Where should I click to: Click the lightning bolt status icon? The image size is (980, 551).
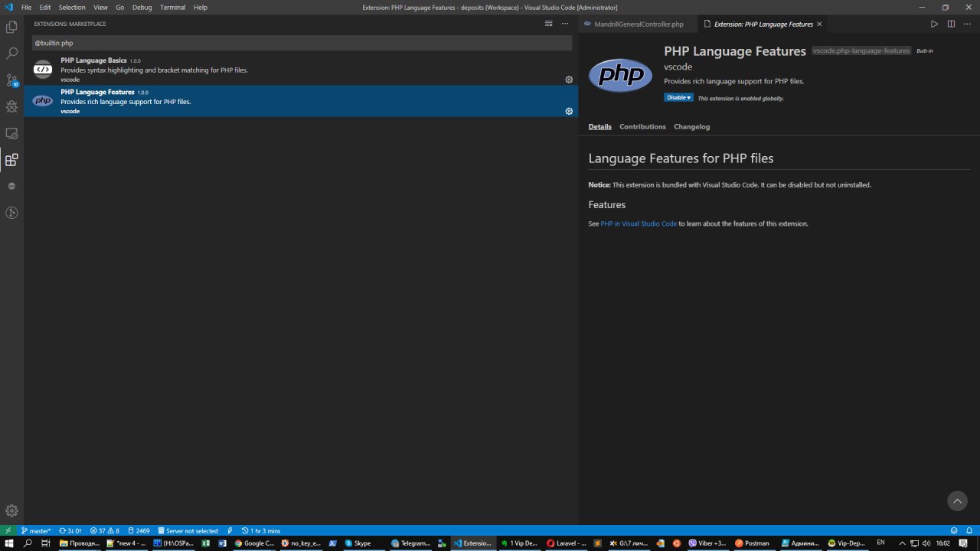[230, 530]
